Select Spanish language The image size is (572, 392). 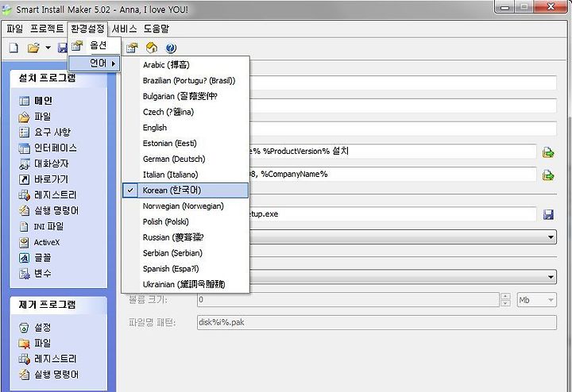[x=186, y=268]
